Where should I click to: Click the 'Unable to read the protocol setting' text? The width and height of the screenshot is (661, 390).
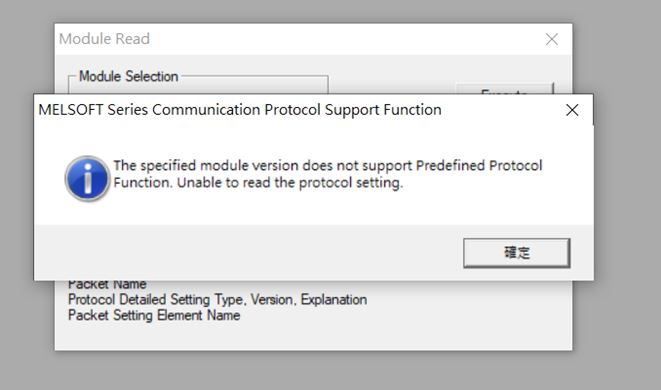click(290, 183)
